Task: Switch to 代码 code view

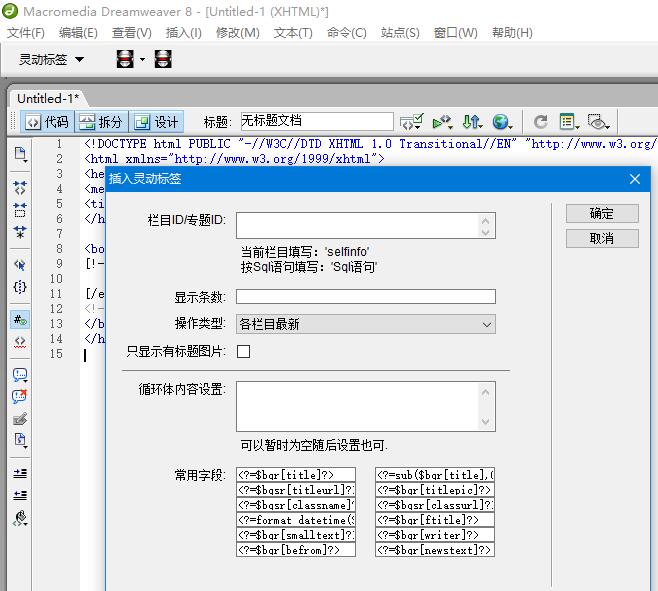Action: pos(47,122)
